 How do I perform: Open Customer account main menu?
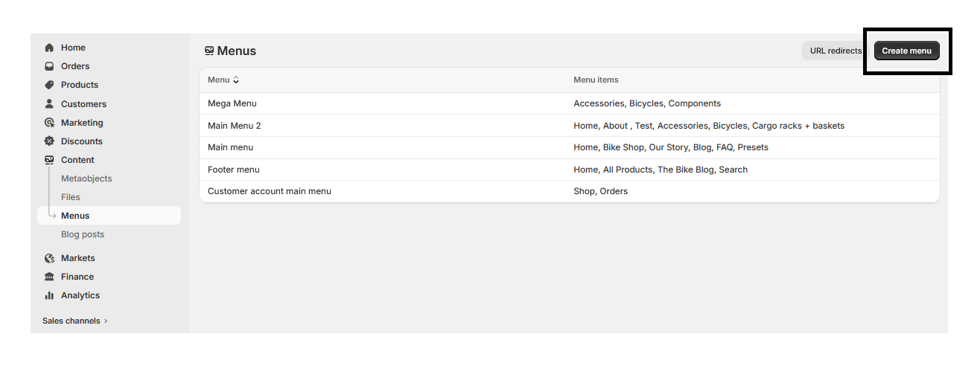point(270,191)
